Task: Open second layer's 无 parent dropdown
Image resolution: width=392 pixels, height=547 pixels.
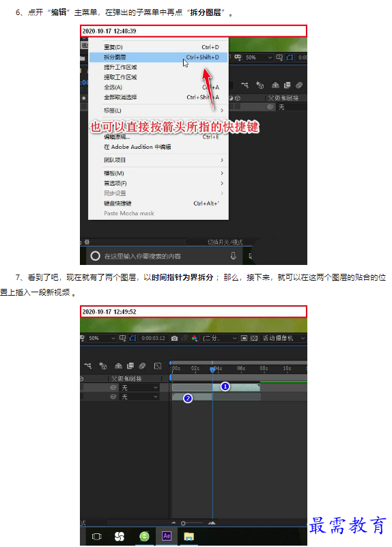Action: (139, 397)
